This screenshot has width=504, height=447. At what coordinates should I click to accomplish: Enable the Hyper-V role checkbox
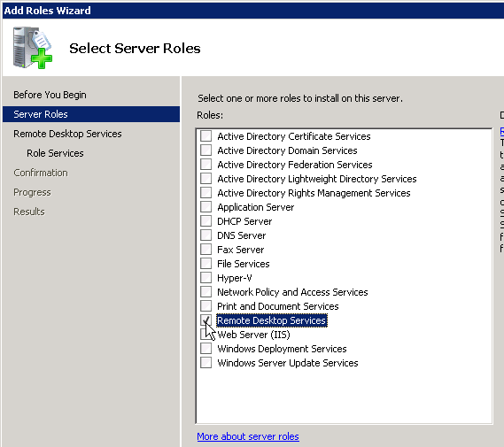pyautogui.click(x=205, y=277)
